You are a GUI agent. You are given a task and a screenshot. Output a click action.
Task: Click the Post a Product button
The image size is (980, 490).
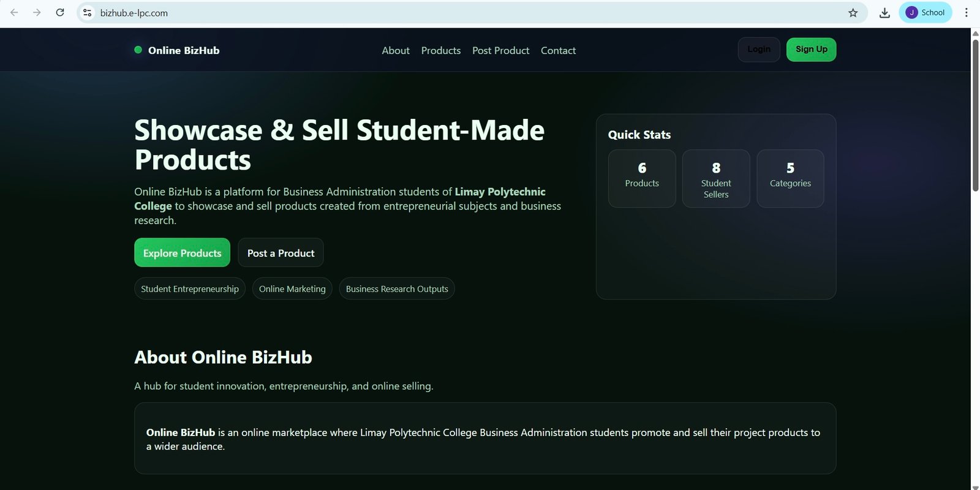point(281,252)
